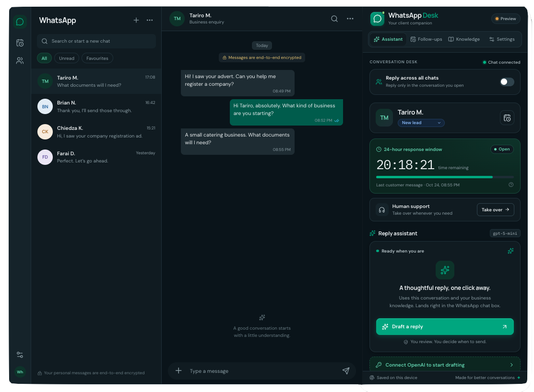The height and width of the screenshot is (392, 534).
Task: Open Tariro M. chat in the list
Action: pos(96,81)
